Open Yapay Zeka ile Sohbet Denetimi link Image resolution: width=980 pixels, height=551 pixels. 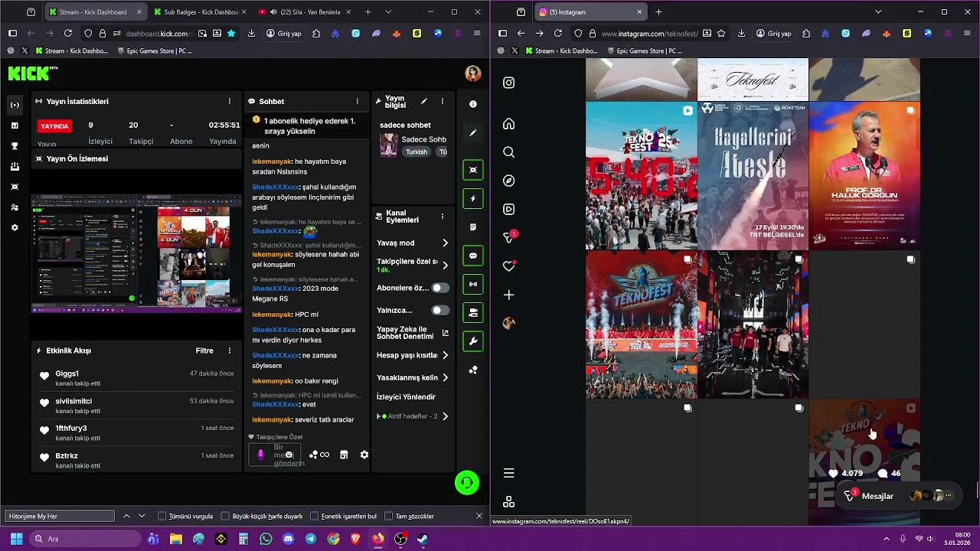coord(413,333)
